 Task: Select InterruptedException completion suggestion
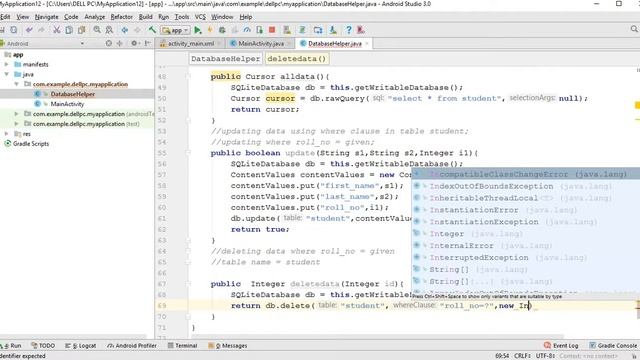point(526,258)
